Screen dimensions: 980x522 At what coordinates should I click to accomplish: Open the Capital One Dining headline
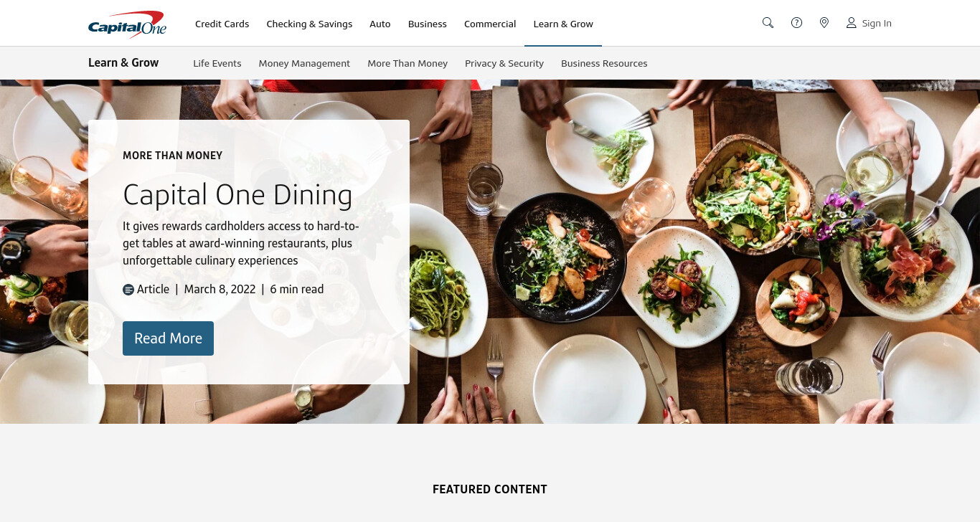tap(237, 195)
